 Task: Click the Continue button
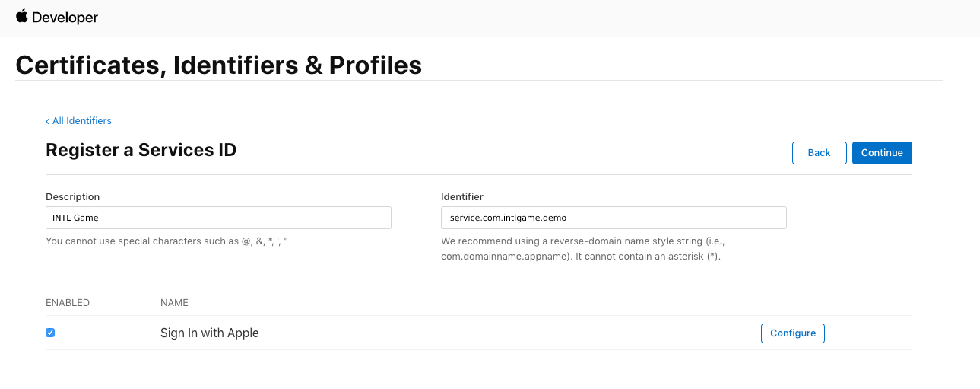[881, 153]
